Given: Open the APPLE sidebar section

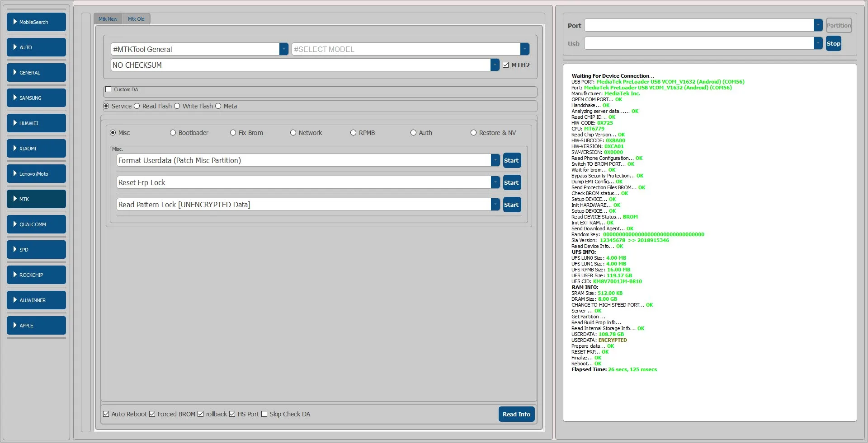Looking at the screenshot, I should tap(36, 326).
